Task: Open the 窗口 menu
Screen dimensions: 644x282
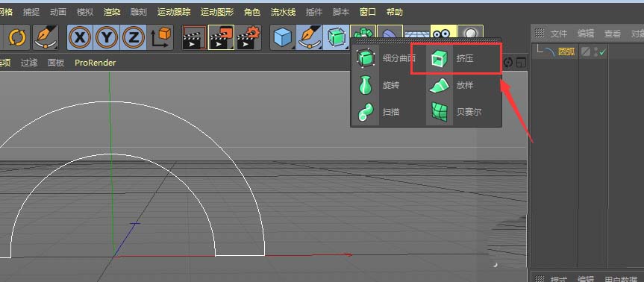Action: 368,13
